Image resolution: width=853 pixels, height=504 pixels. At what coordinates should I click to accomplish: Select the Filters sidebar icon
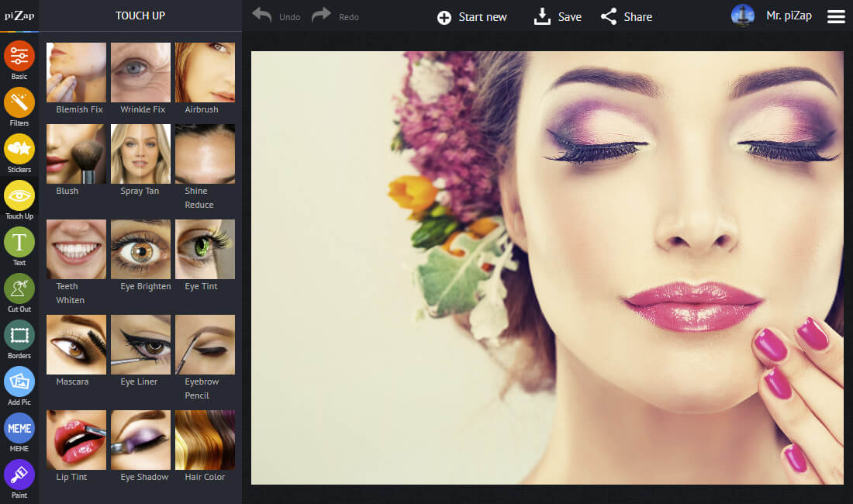click(x=19, y=103)
